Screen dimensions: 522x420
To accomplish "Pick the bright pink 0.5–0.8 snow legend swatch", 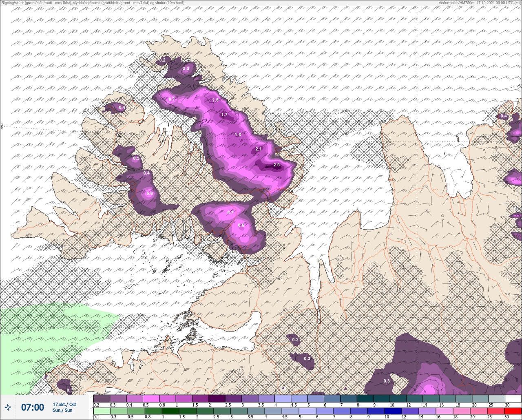I will 151,398.
